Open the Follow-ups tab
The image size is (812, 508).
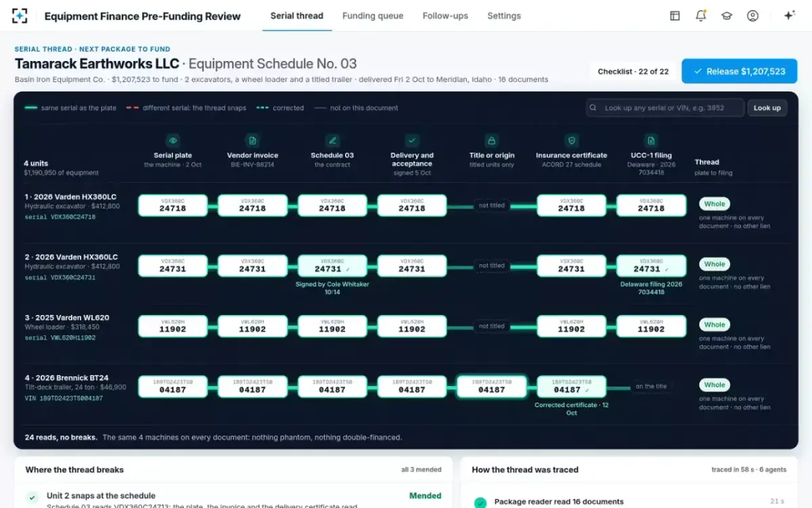click(445, 16)
